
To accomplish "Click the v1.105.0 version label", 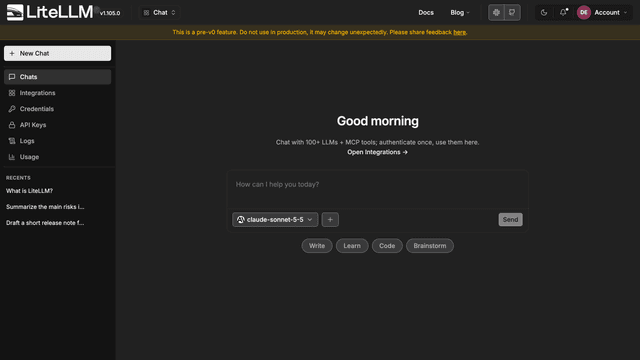I will (x=110, y=13).
